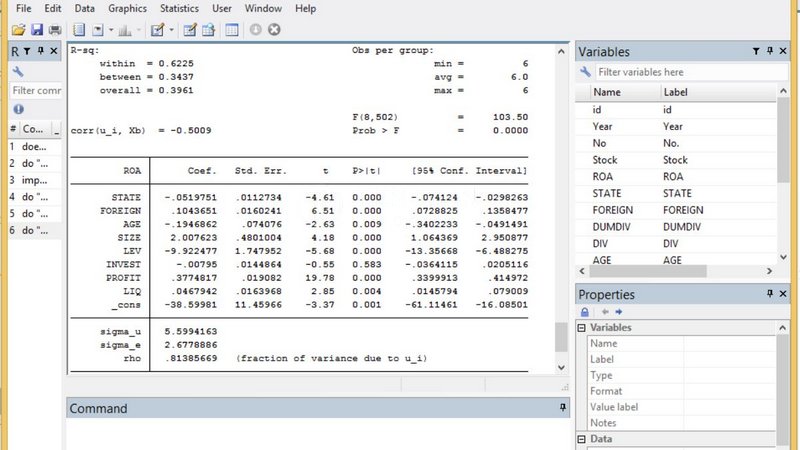Image resolution: width=800 pixels, height=450 pixels.
Task: Click Review panel filter funnel icon
Action: (x=27, y=51)
